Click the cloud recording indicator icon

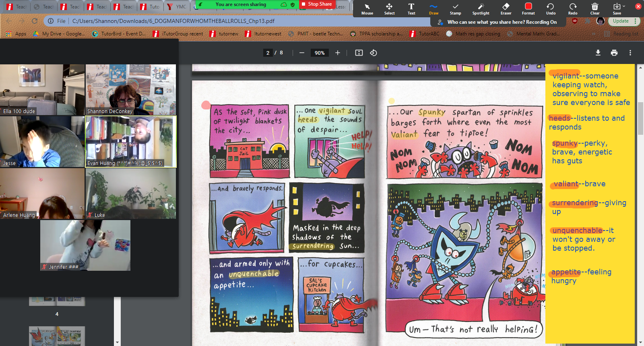pos(284,4)
